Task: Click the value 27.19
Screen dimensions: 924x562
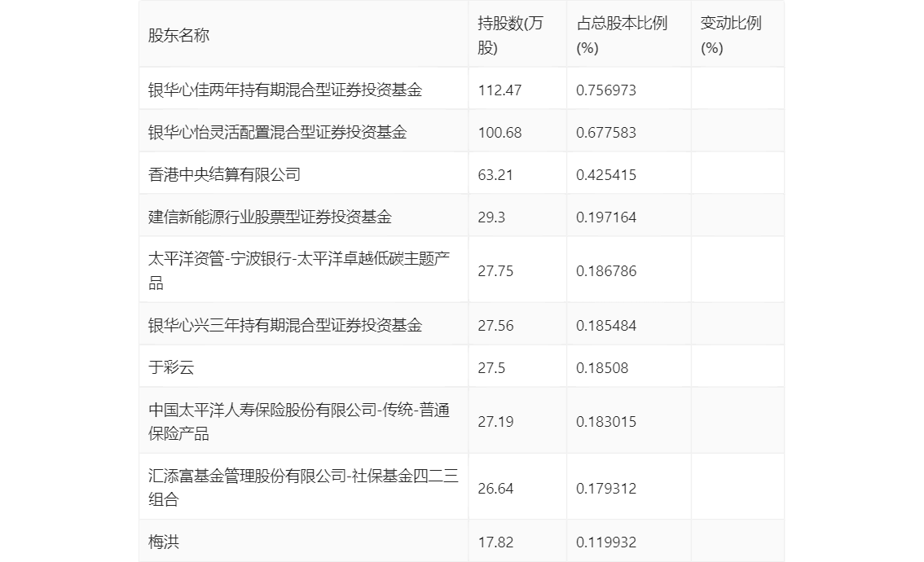Action: pyautogui.click(x=495, y=422)
